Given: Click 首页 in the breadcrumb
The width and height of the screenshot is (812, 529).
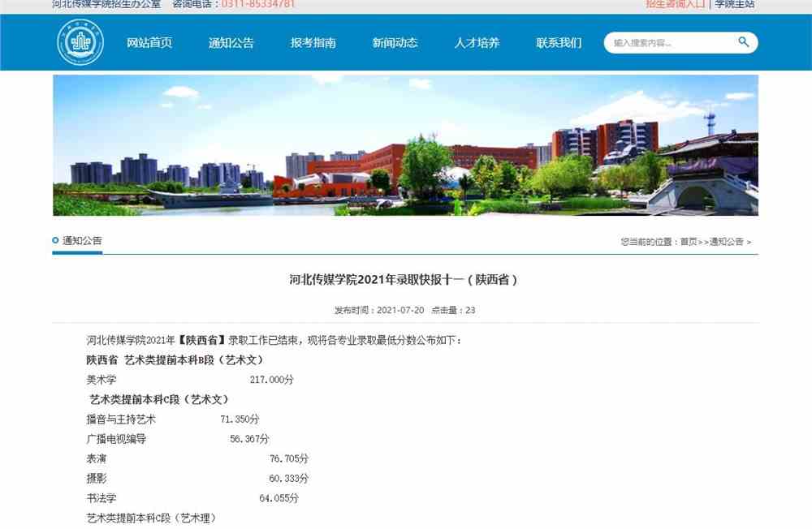Looking at the screenshot, I should (689, 242).
